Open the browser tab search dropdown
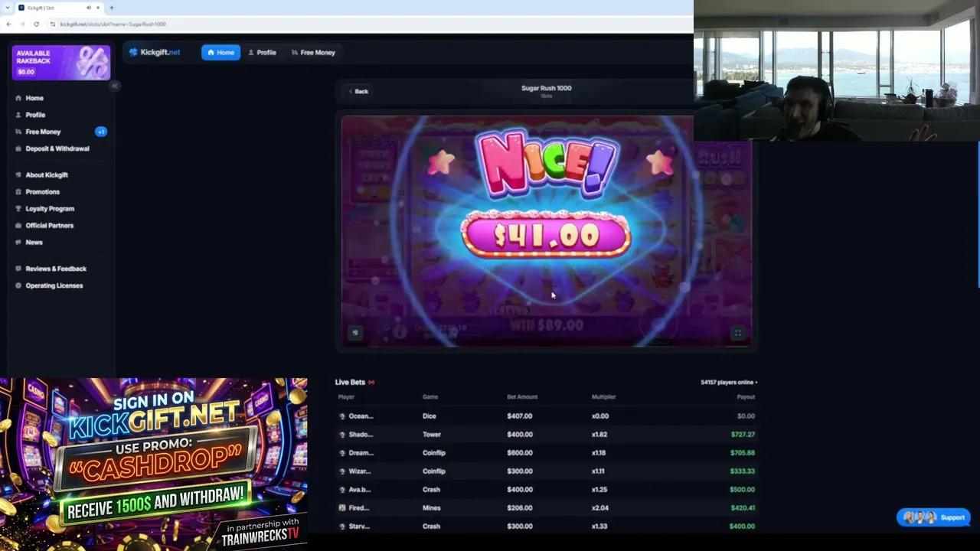Screen dimensions: 980x551 pyautogui.click(x=8, y=8)
